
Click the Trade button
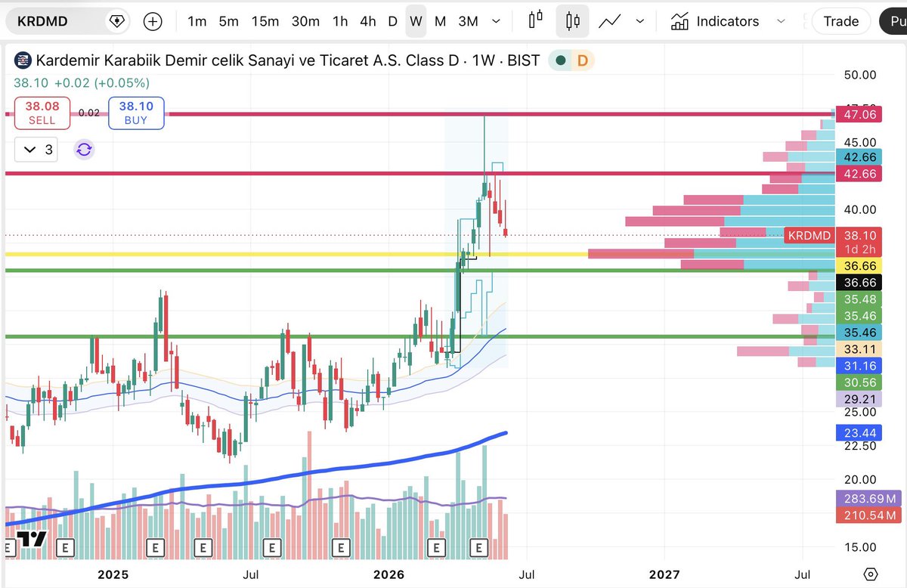841,21
